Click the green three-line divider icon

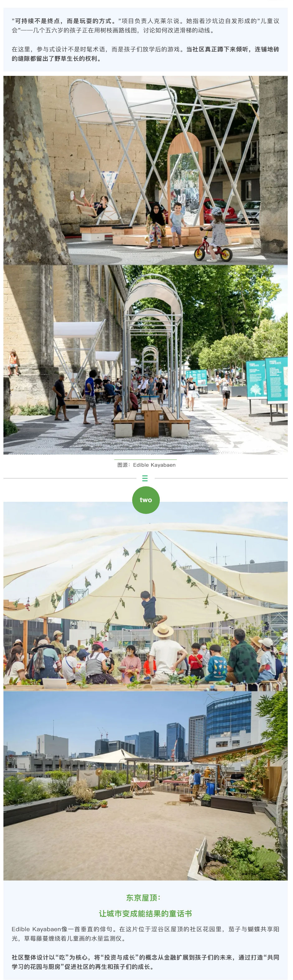pos(145,478)
